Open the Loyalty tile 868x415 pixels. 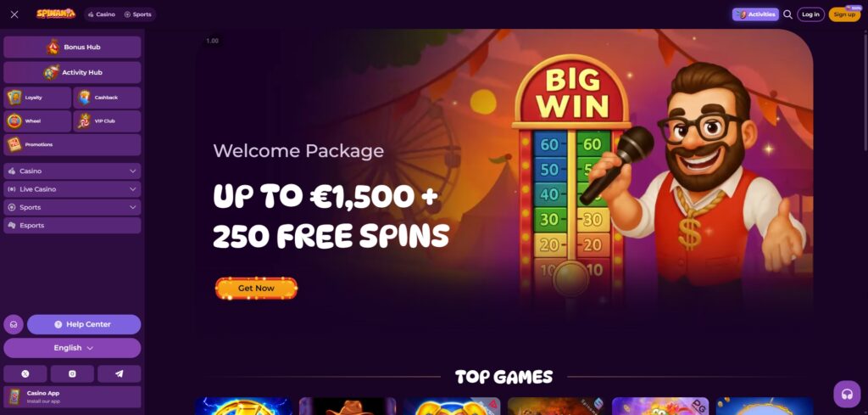click(37, 98)
